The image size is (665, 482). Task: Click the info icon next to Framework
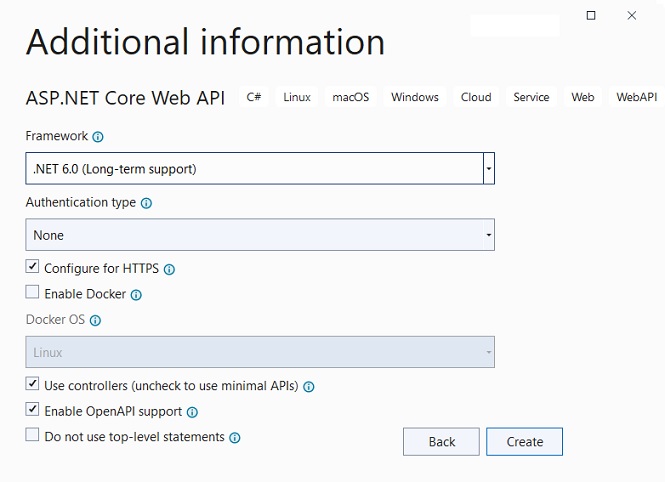tap(98, 137)
